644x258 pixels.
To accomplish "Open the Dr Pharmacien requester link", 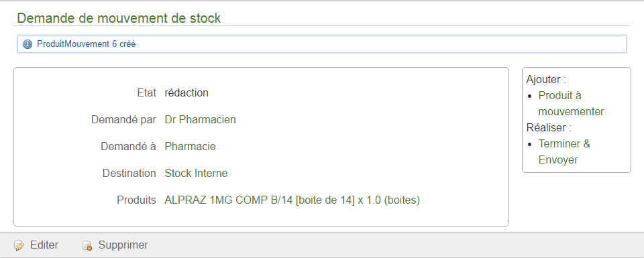I will pyautogui.click(x=200, y=120).
